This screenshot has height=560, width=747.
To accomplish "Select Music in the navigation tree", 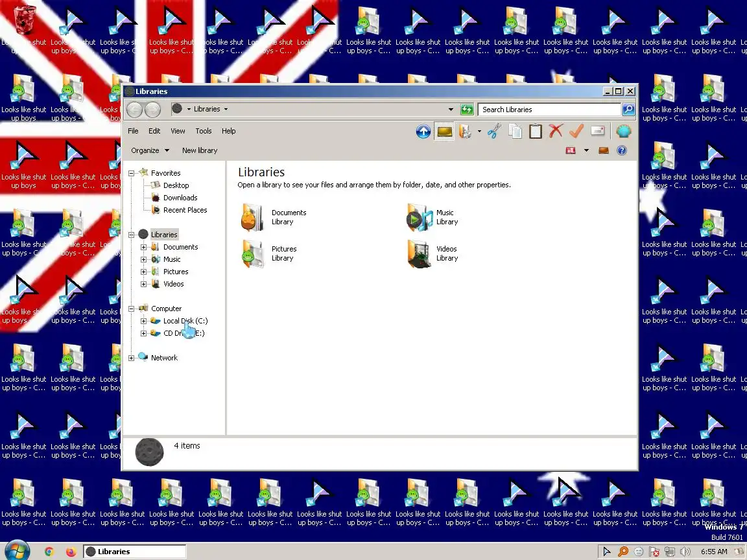I will (x=171, y=259).
